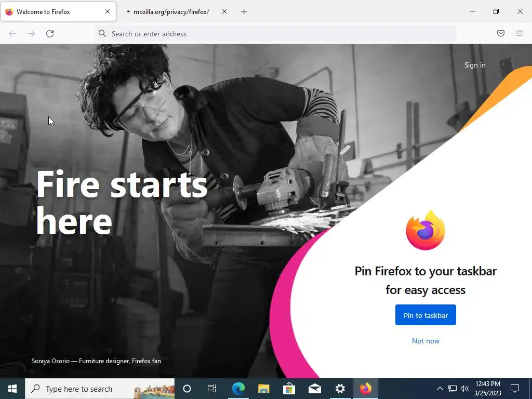Open File Explorer from the taskbar
This screenshot has width=532, height=399.
(263, 389)
